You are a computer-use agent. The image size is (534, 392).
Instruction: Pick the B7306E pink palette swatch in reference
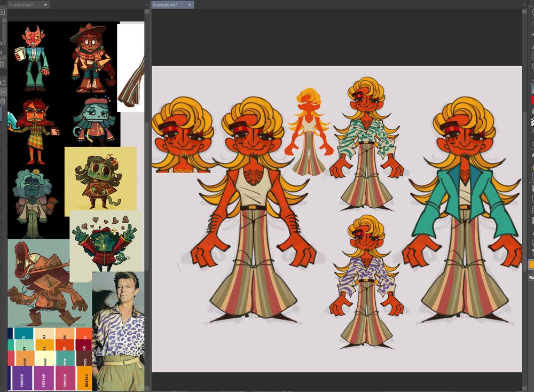point(65,378)
